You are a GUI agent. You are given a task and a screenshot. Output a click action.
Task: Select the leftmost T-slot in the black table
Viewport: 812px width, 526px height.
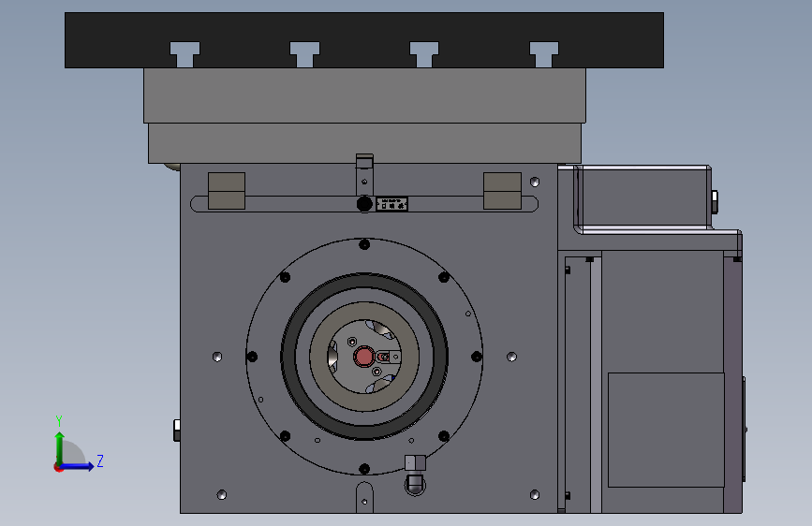pos(185,54)
